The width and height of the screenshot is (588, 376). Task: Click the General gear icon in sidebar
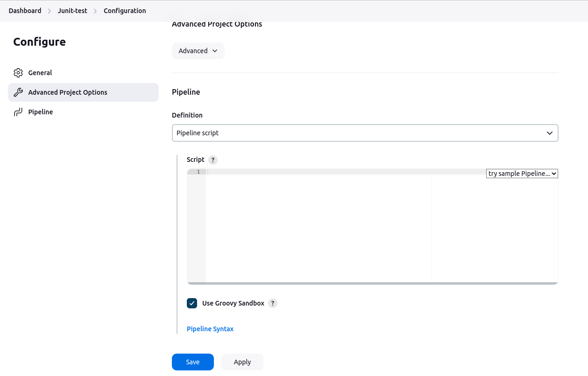click(18, 73)
